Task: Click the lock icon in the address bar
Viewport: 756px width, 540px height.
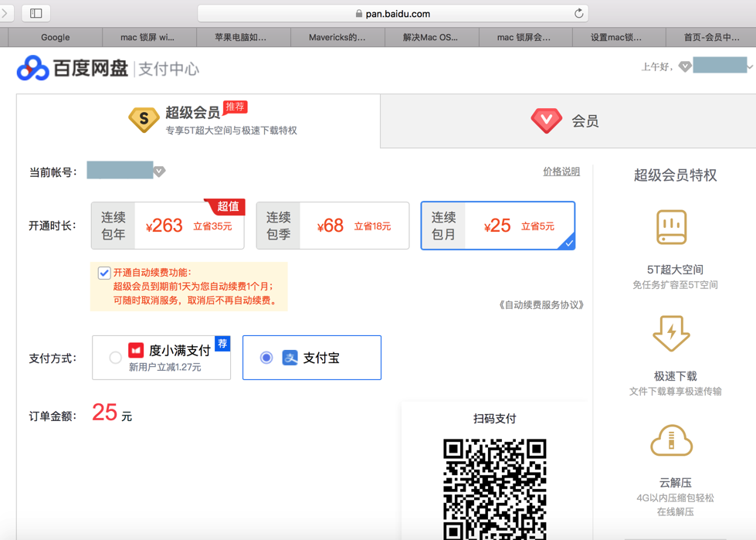Action: point(359,13)
